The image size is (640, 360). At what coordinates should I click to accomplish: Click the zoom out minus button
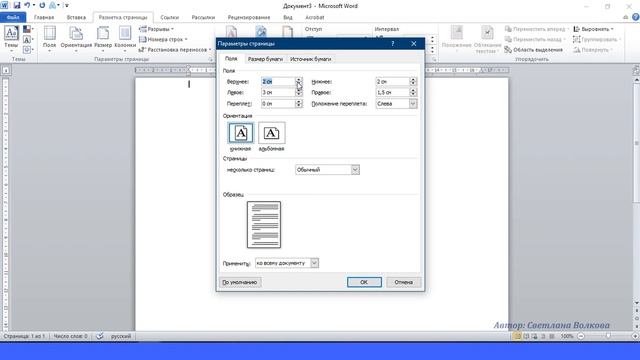(581, 336)
